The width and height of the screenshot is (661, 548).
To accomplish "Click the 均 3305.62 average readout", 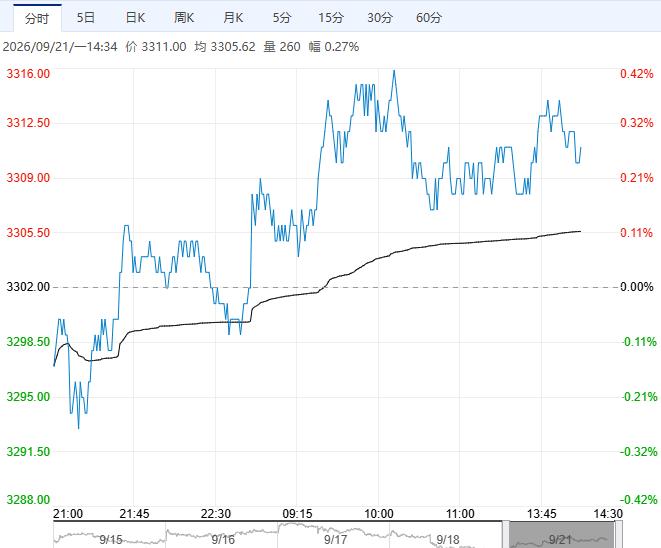I will pyautogui.click(x=225, y=46).
